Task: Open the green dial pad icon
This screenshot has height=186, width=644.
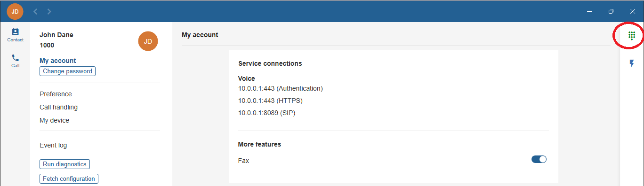Action: click(x=632, y=36)
